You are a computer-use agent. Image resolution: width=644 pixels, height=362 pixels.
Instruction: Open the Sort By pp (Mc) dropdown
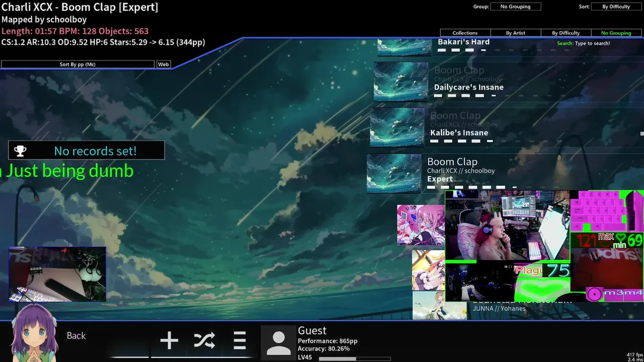pos(77,64)
